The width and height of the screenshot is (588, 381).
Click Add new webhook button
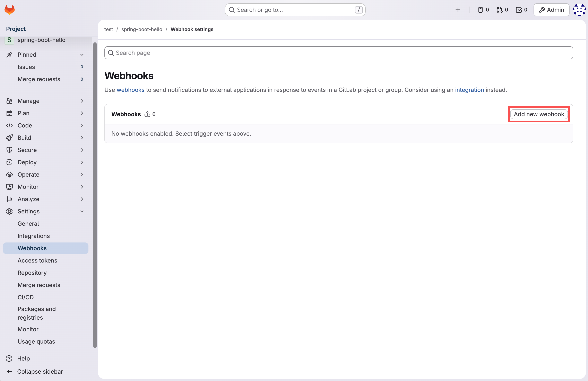coord(539,114)
